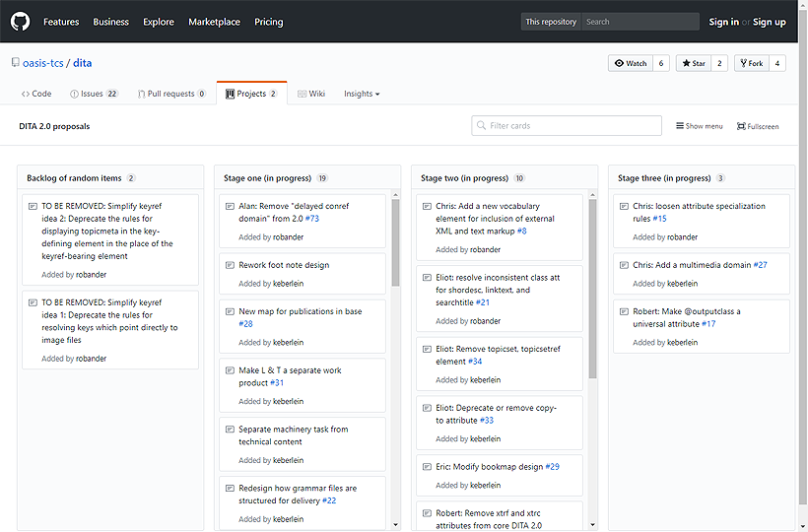Click the Stage two scrollbar up arrow

[x=592, y=195]
